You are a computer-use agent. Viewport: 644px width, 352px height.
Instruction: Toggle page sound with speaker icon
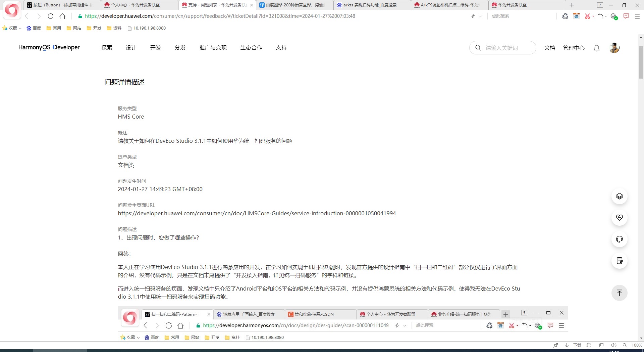pos(613,345)
